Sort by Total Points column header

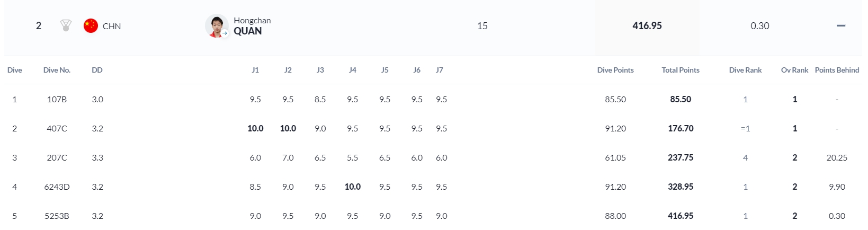[680, 70]
